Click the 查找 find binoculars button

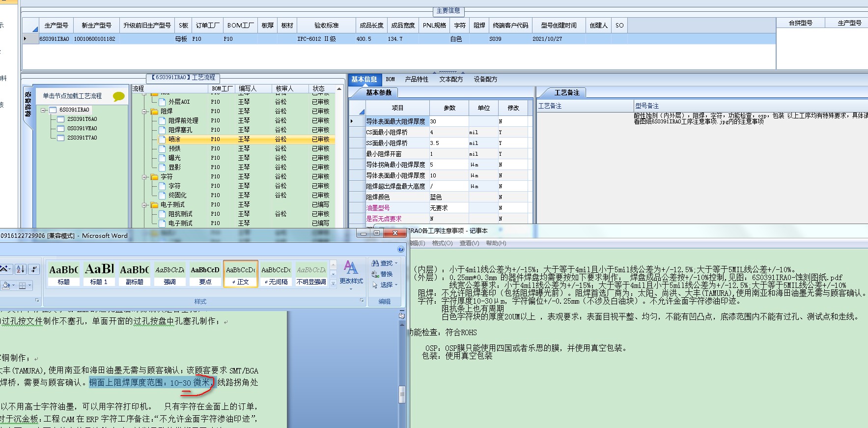click(x=384, y=263)
